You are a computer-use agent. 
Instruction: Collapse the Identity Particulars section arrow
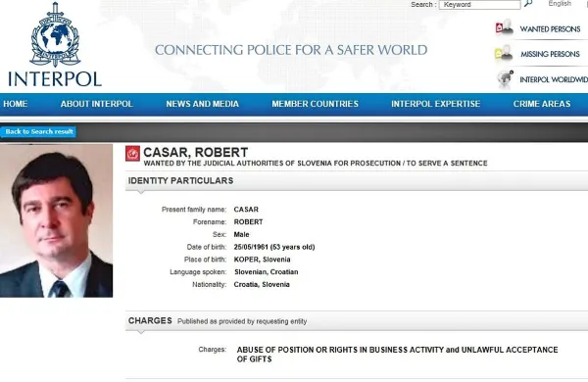[x=141, y=192]
